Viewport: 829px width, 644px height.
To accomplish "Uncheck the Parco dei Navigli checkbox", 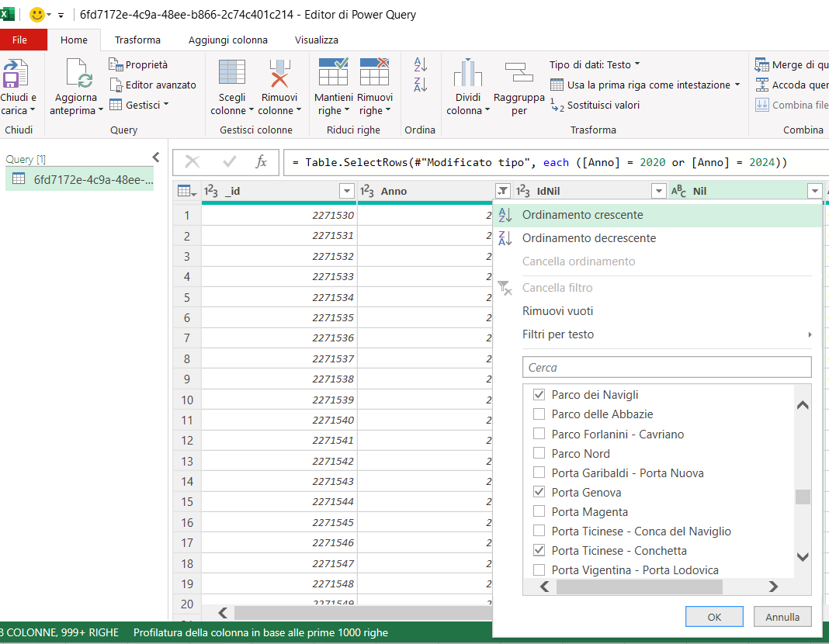I will [x=539, y=395].
